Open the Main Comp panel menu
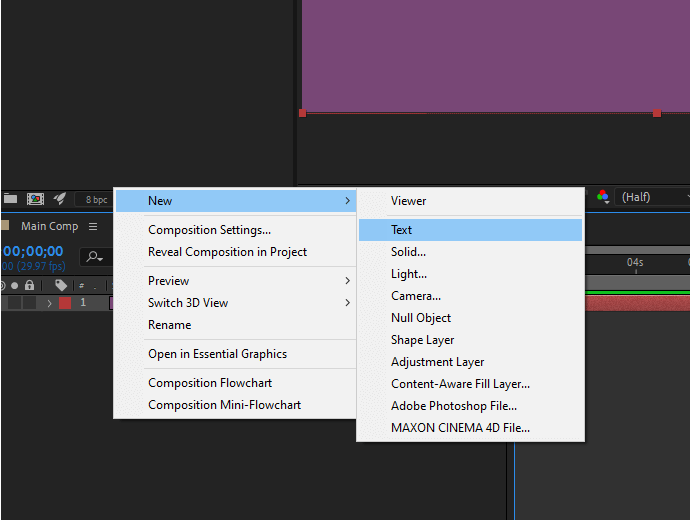The width and height of the screenshot is (690, 520). click(93, 227)
